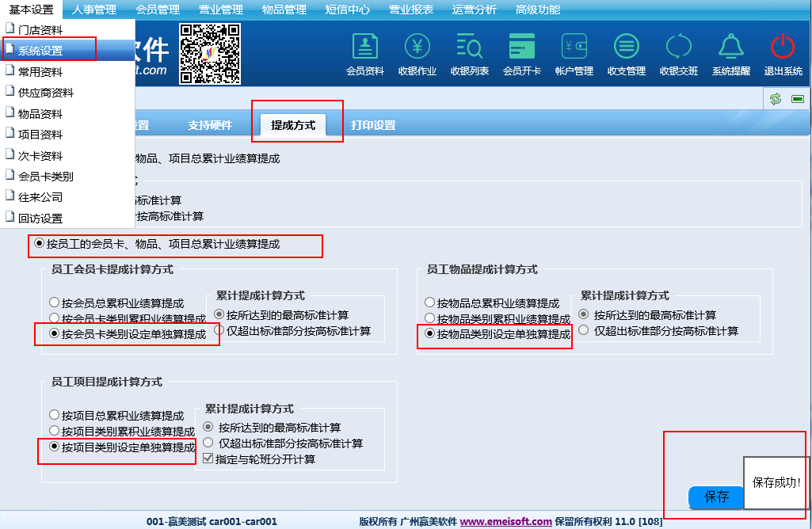This screenshot has width=812, height=529.
Task: Open the 人事管理 menu
Action: coord(93,10)
